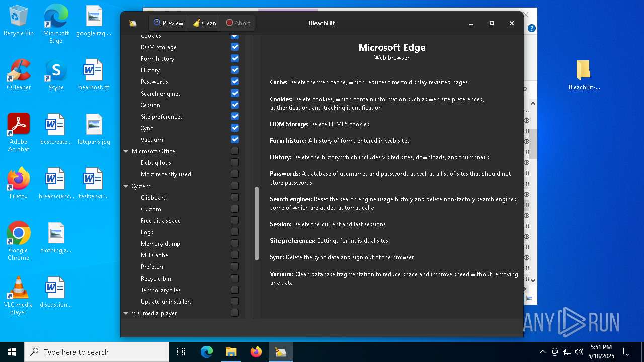
Task: Uncheck the DOM Storage checkbox
Action: [x=235, y=47]
